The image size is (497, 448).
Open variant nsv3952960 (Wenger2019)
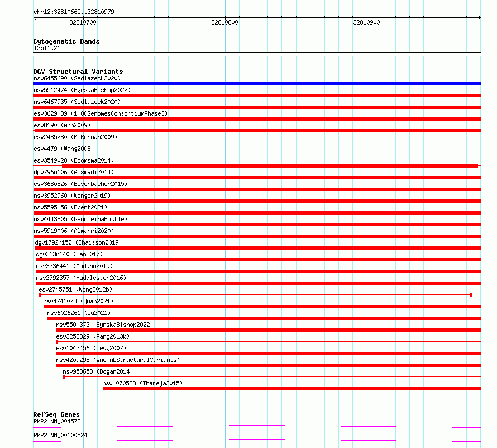[x=72, y=196]
